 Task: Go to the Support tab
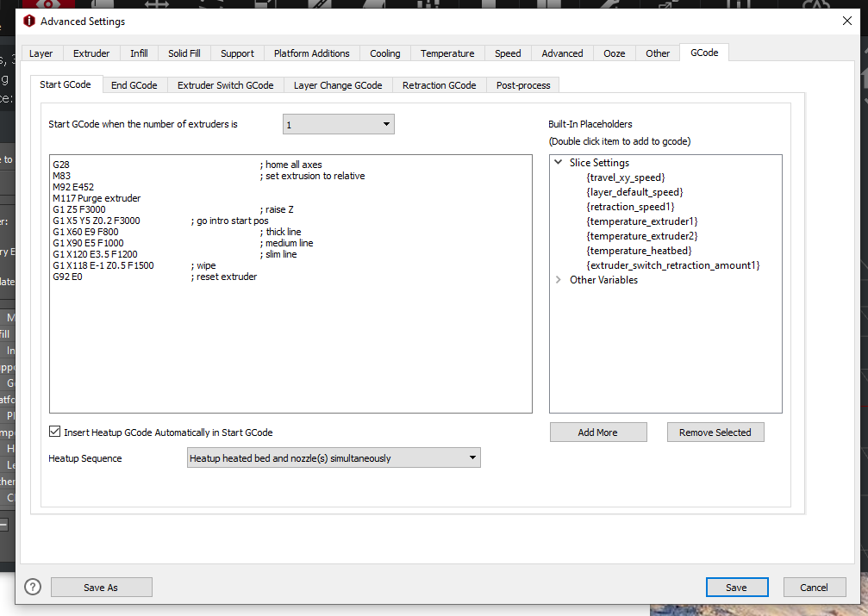click(x=237, y=53)
